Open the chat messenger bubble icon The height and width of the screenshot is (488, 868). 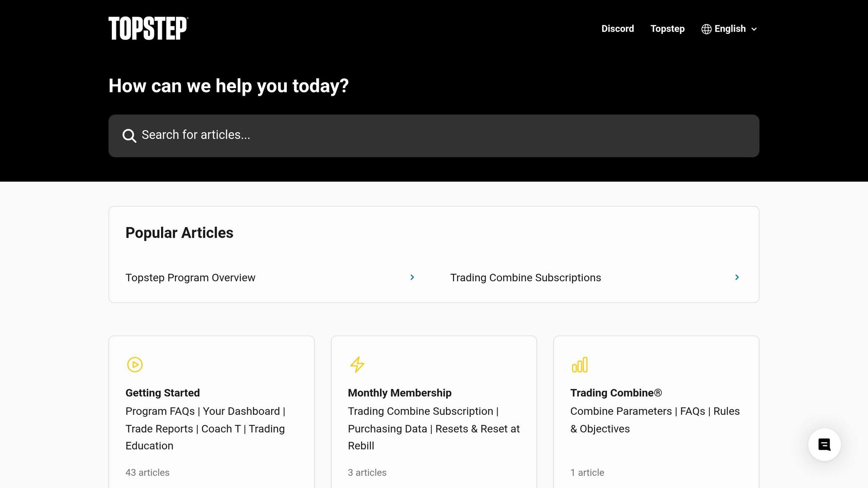(824, 444)
